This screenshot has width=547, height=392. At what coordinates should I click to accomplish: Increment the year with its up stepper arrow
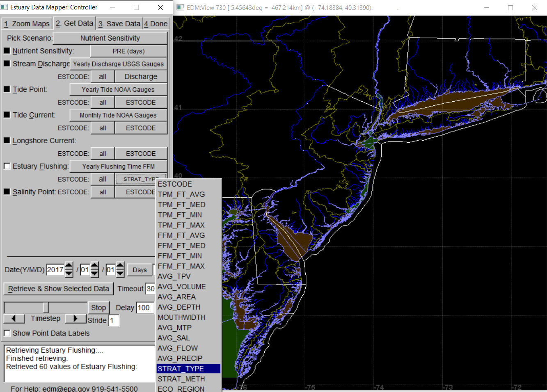click(69, 266)
